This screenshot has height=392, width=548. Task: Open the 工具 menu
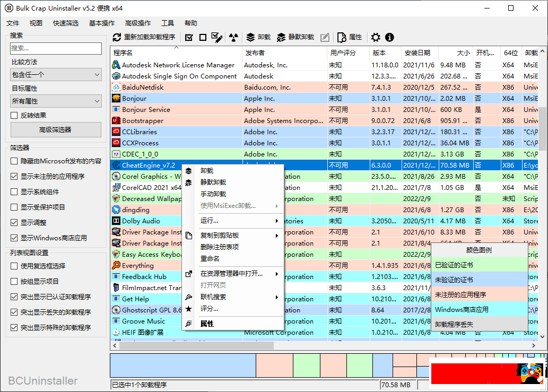[x=168, y=23]
